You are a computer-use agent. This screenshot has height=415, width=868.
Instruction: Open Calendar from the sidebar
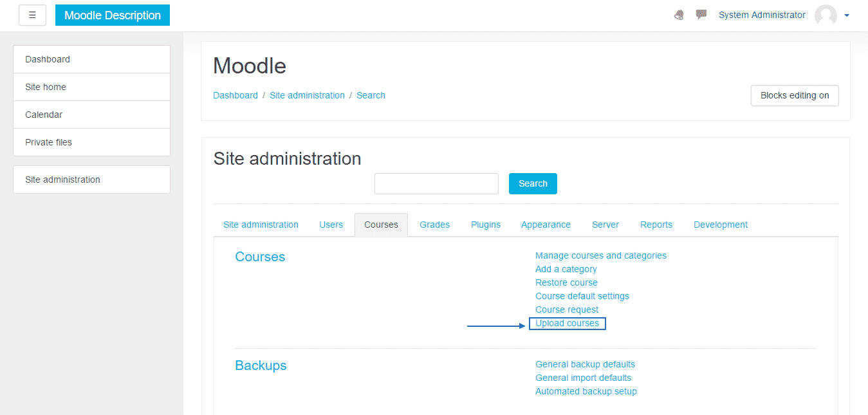click(x=43, y=115)
